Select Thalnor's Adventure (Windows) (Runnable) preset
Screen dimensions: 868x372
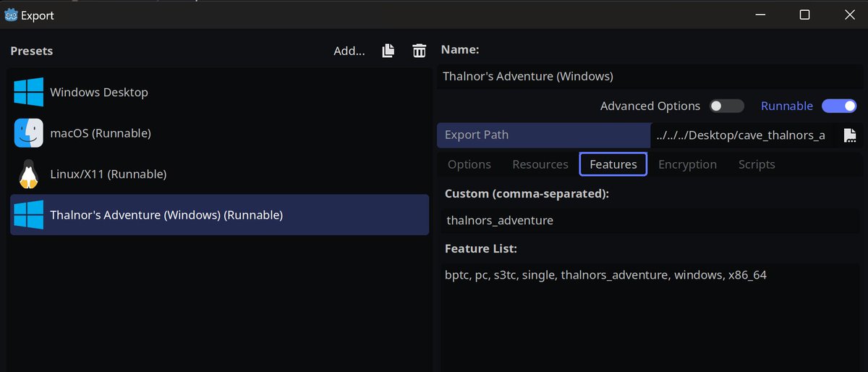pyautogui.click(x=219, y=215)
